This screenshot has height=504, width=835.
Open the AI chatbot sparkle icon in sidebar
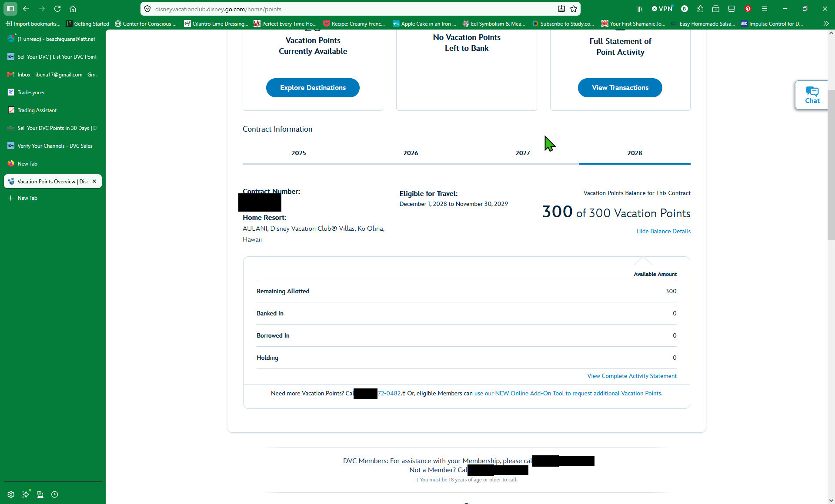[26, 494]
